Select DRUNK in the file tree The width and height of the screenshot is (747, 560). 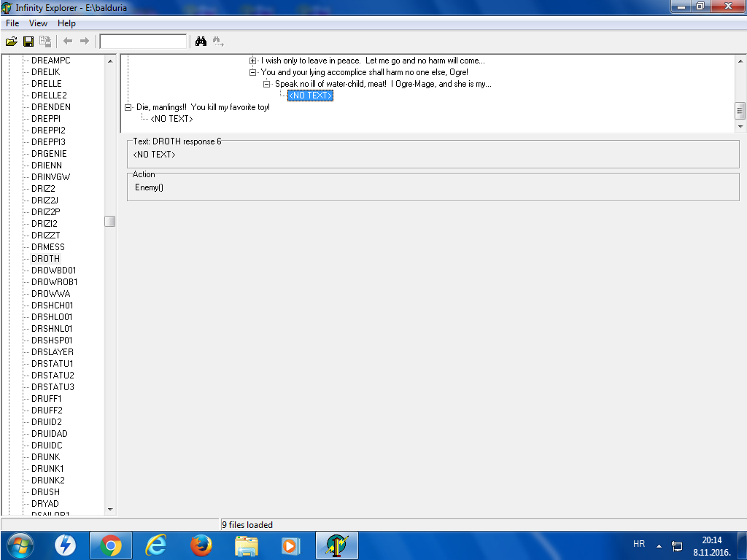click(x=46, y=457)
